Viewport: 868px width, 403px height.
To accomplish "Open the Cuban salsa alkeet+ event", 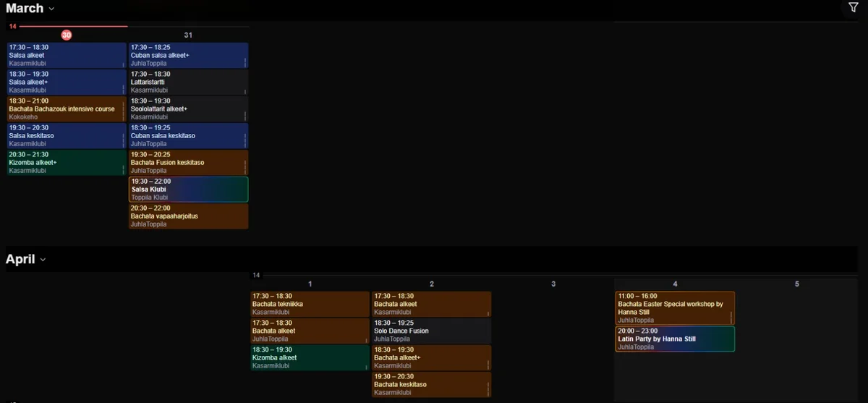I will click(188, 56).
